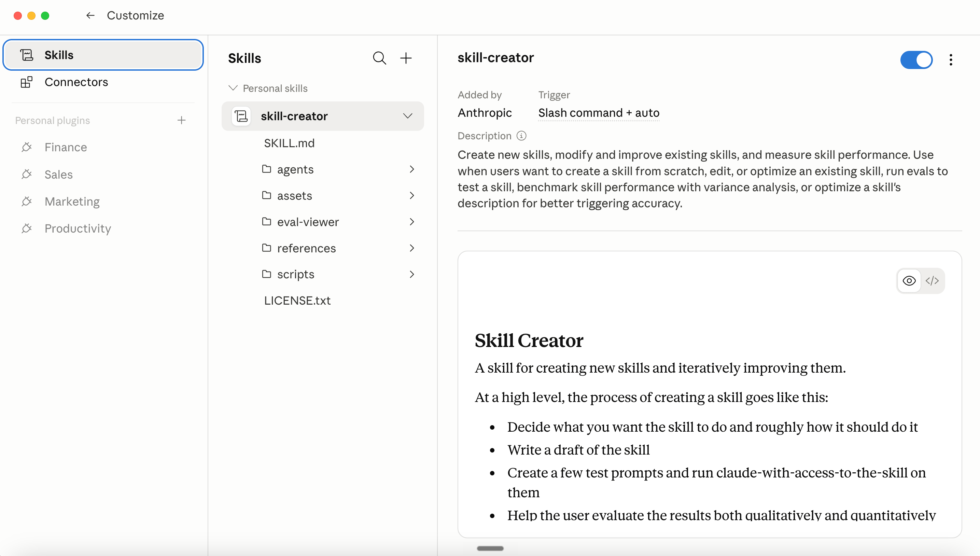The height and width of the screenshot is (556, 980).
Task: Open the Marketing plugin
Action: tap(103, 201)
